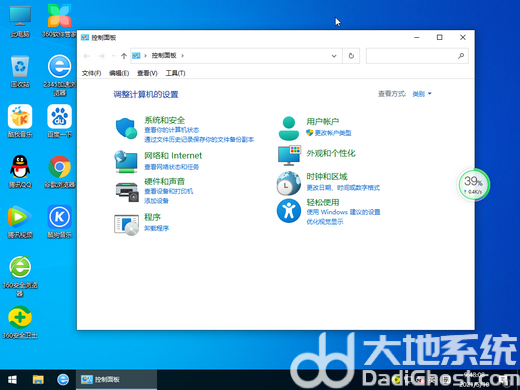Click 查看设备和打印机 link

coord(169,191)
